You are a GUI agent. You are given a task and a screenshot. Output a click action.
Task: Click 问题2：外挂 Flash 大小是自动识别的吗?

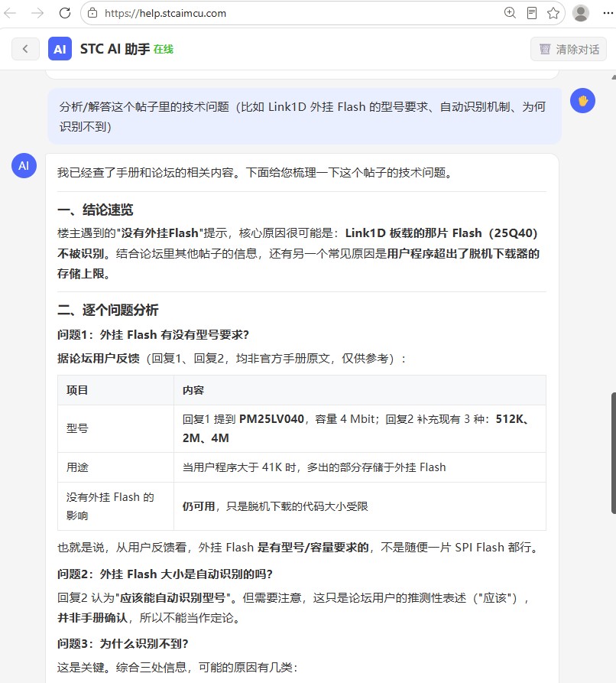click(165, 574)
